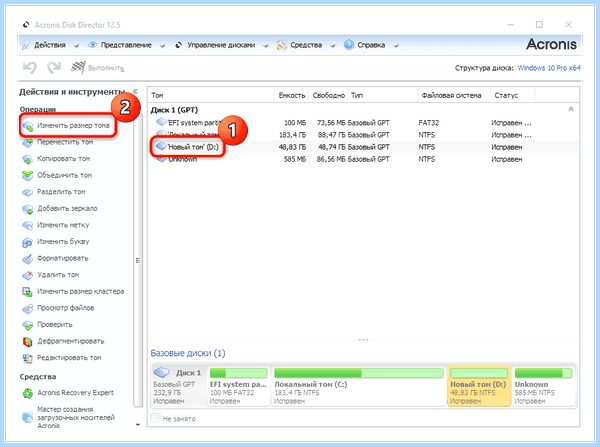This screenshot has height=447, width=600.
Task: Click Переместить том operation
Action: [65, 142]
